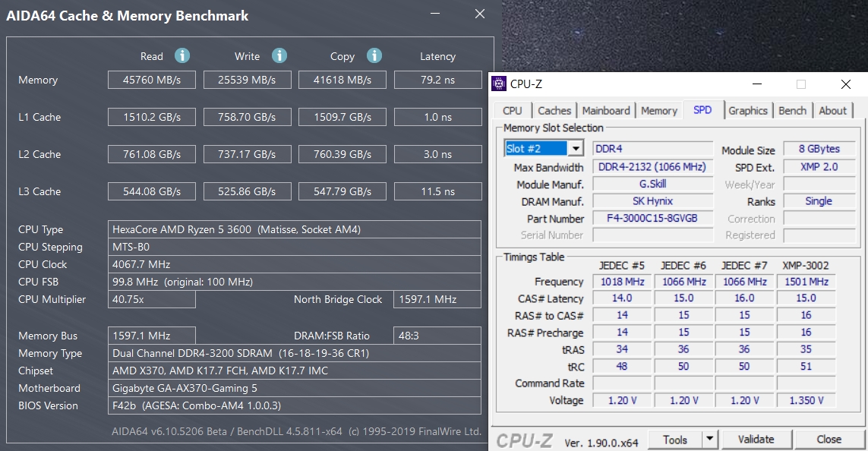Click the JEDEC #5 CAS# Latency cell 14.0
This screenshot has width=868, height=451.
(622, 298)
